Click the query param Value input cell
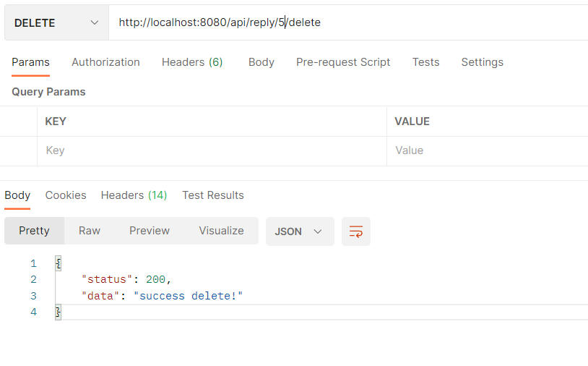588x366 pixels. pyautogui.click(x=488, y=151)
